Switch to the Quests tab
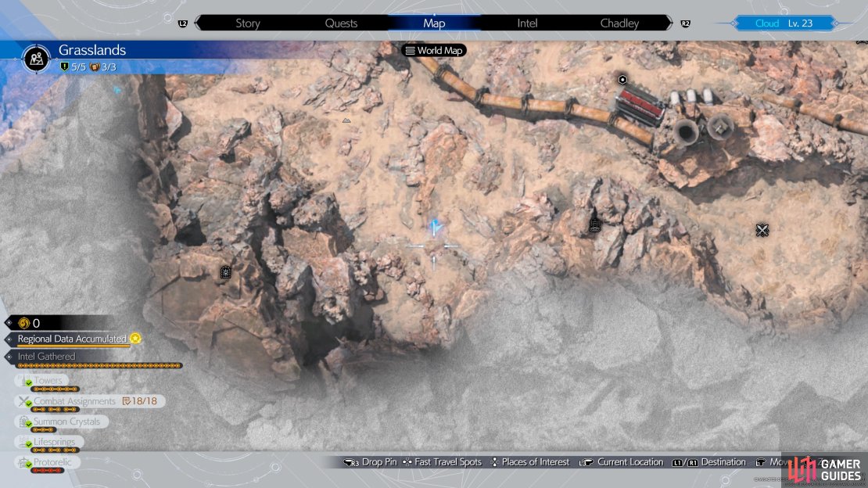 [x=341, y=23]
